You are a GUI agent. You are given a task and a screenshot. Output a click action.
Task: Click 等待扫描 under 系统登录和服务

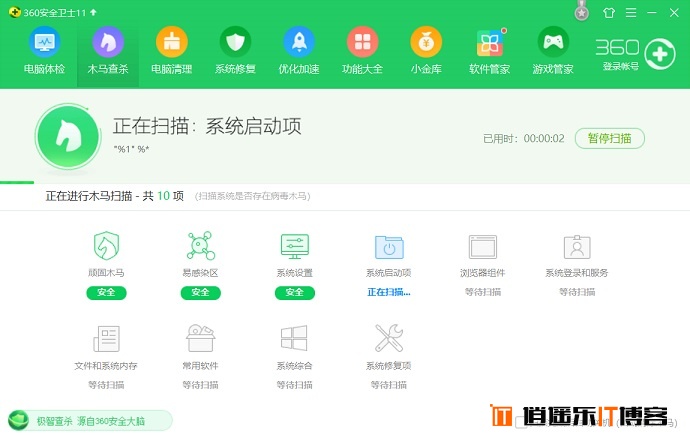point(577,292)
